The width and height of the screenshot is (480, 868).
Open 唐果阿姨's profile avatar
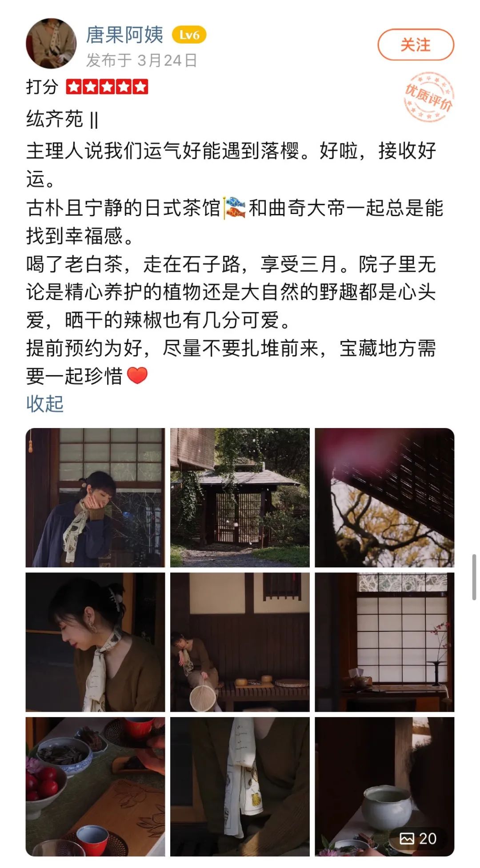pos(51,44)
